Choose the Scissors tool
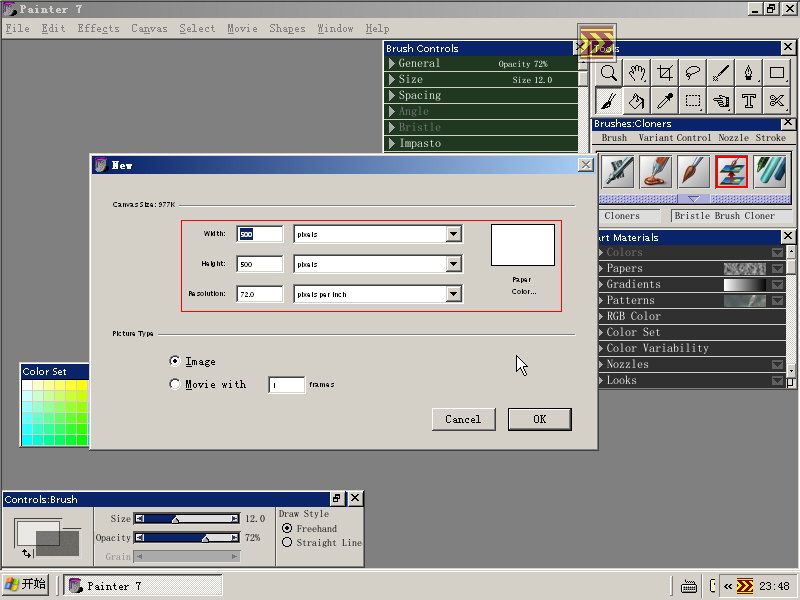Screen dimensions: 800x600 (777, 101)
